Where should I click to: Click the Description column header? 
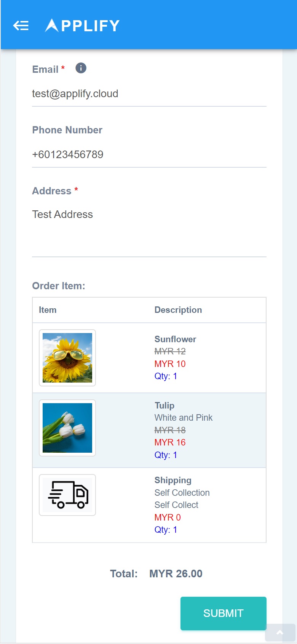(x=178, y=310)
